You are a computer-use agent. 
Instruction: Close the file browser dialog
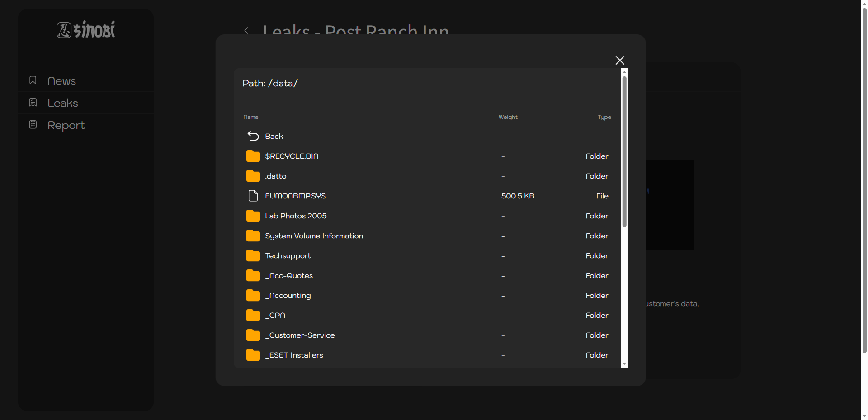pos(620,60)
